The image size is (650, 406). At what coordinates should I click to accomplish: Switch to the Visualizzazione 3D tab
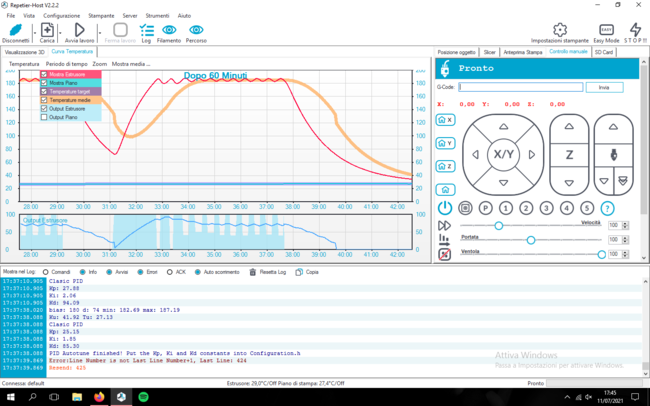point(24,51)
